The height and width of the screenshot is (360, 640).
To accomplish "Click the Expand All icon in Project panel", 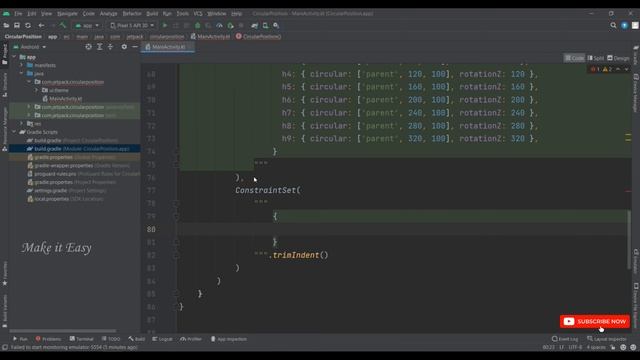I will click(x=100, y=47).
